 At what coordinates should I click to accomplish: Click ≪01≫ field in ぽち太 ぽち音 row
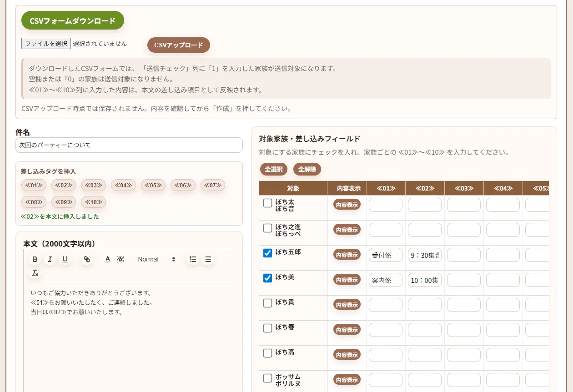pos(386,205)
